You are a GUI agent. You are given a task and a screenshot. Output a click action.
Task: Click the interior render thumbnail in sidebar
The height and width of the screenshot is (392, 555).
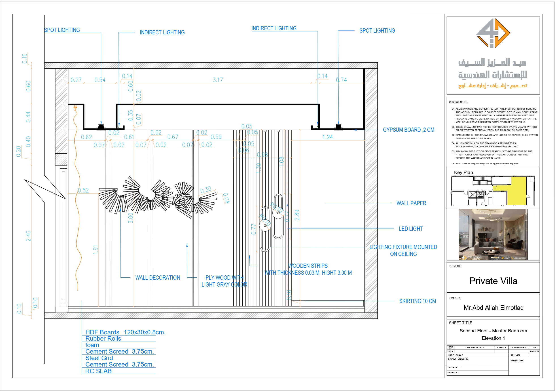(493, 234)
